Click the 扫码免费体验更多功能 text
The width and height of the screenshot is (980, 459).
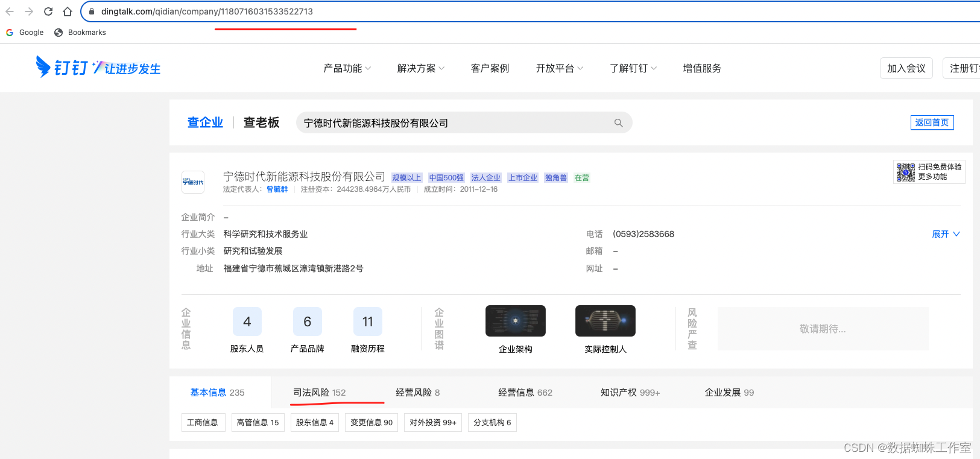pos(940,172)
